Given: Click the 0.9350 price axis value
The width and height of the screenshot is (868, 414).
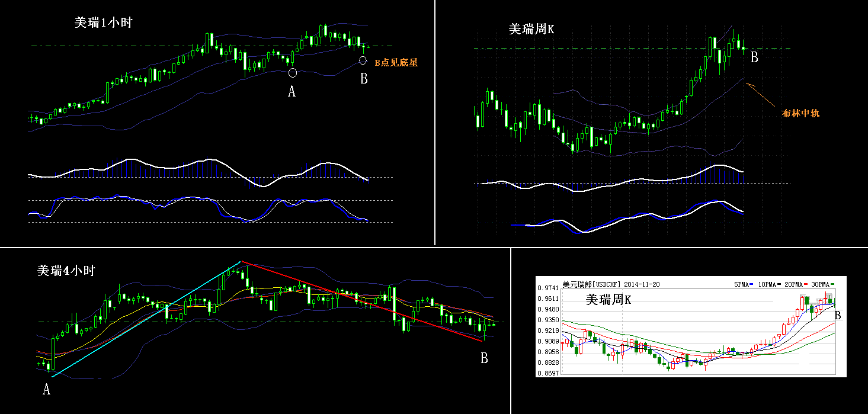Looking at the screenshot, I should [549, 320].
